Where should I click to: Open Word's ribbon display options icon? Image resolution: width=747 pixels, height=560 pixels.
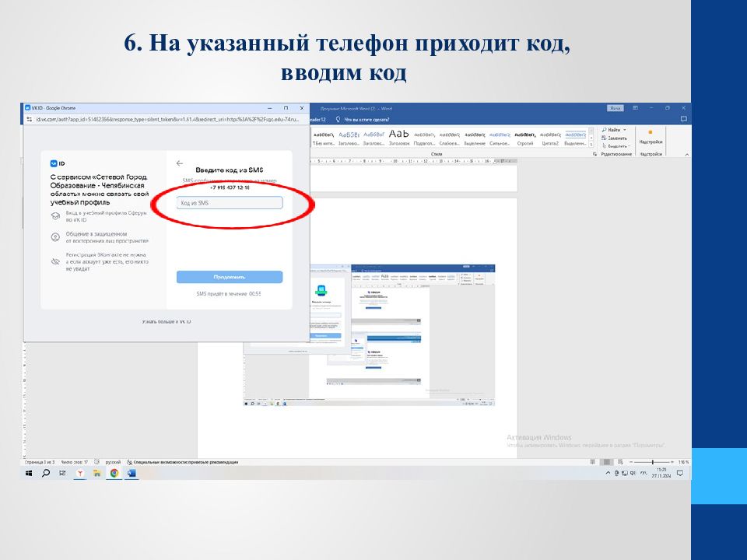tap(635, 108)
